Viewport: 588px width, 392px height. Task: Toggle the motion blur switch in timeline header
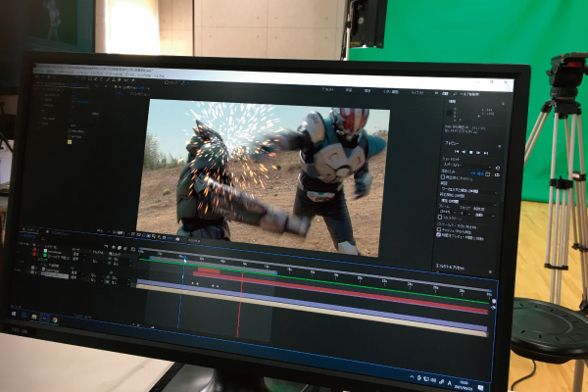pos(124,248)
